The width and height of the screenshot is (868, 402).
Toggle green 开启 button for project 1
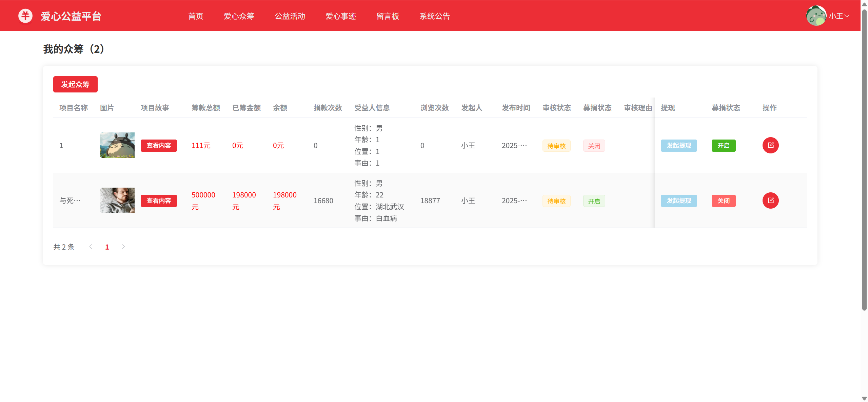coord(723,146)
